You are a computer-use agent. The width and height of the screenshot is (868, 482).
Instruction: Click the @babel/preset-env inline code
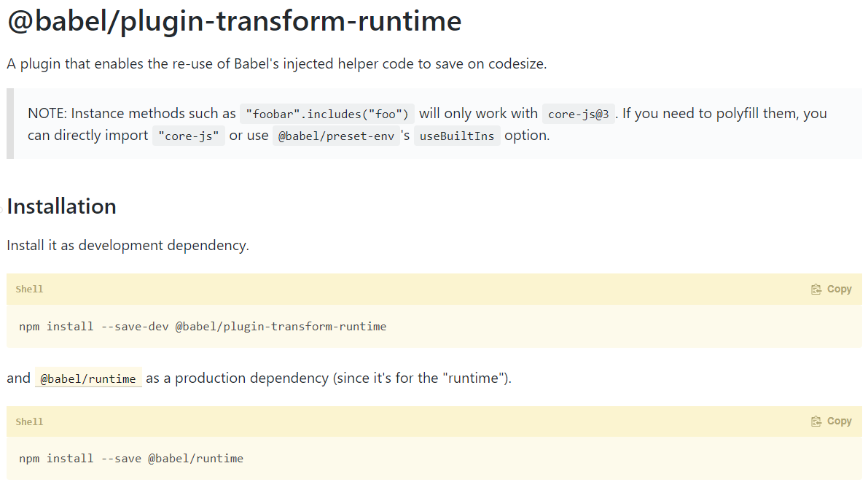click(336, 136)
